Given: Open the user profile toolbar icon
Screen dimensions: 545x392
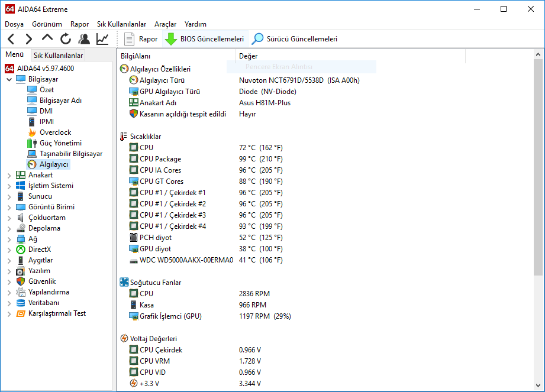Looking at the screenshot, I should pyautogui.click(x=84, y=39).
